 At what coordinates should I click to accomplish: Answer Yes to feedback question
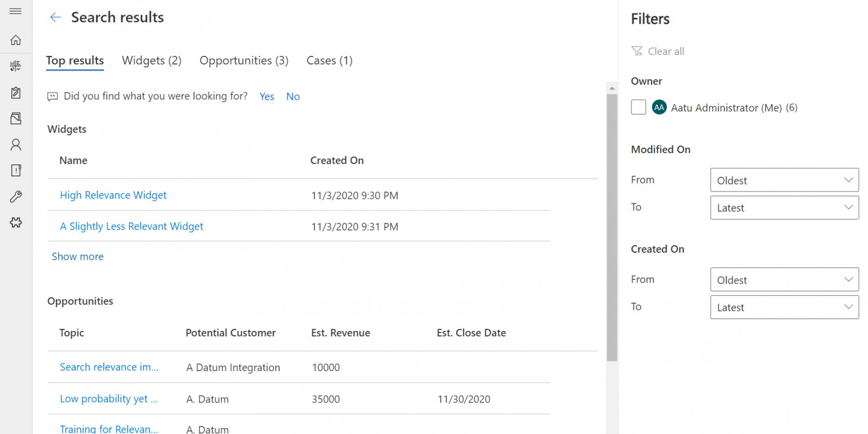pyautogui.click(x=267, y=97)
